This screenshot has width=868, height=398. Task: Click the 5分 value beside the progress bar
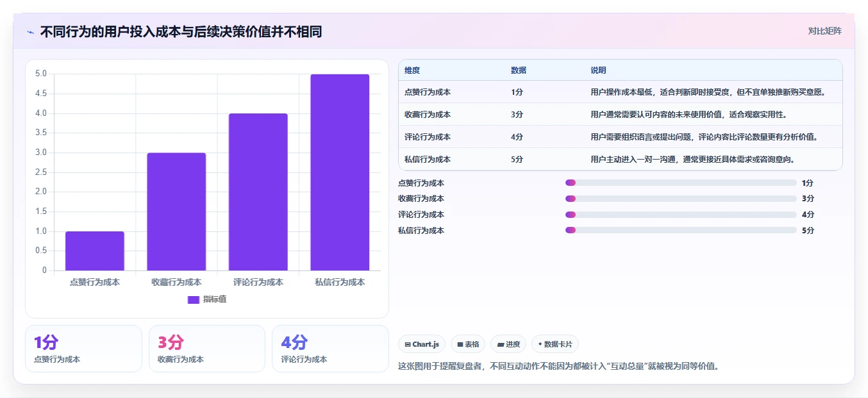(808, 230)
